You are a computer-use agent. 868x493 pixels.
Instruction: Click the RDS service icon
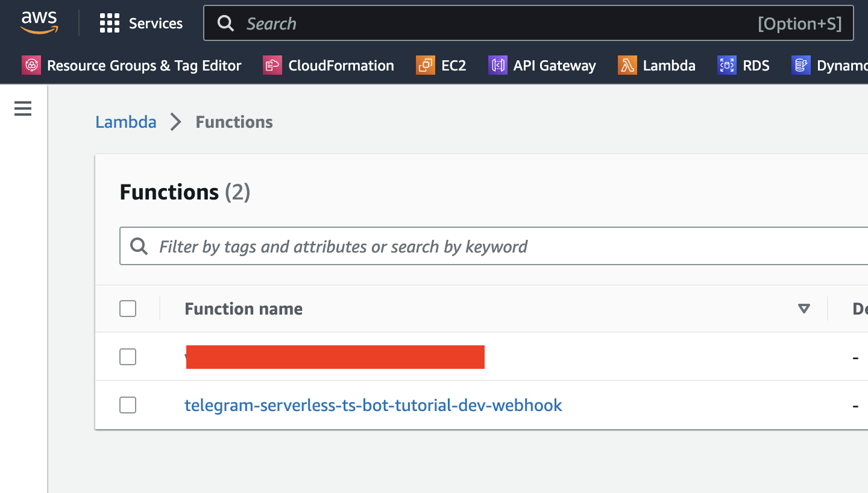[x=727, y=66]
